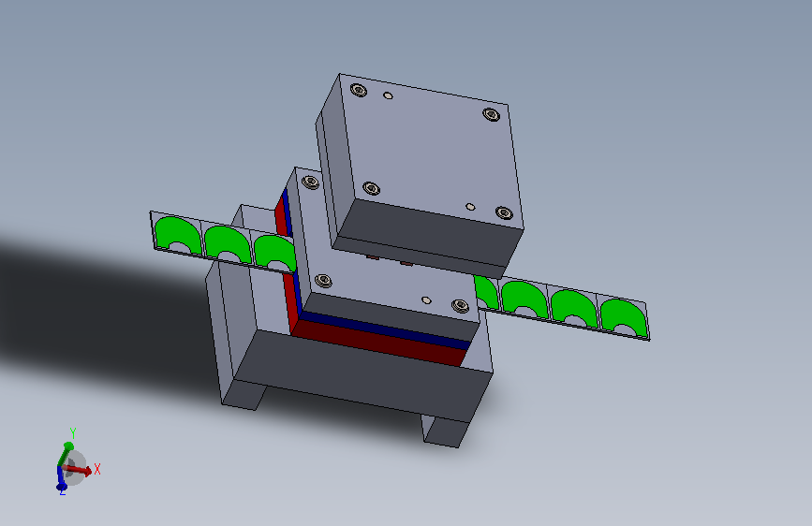
Task: Select the red plate's front face
Action: pos(380,343)
